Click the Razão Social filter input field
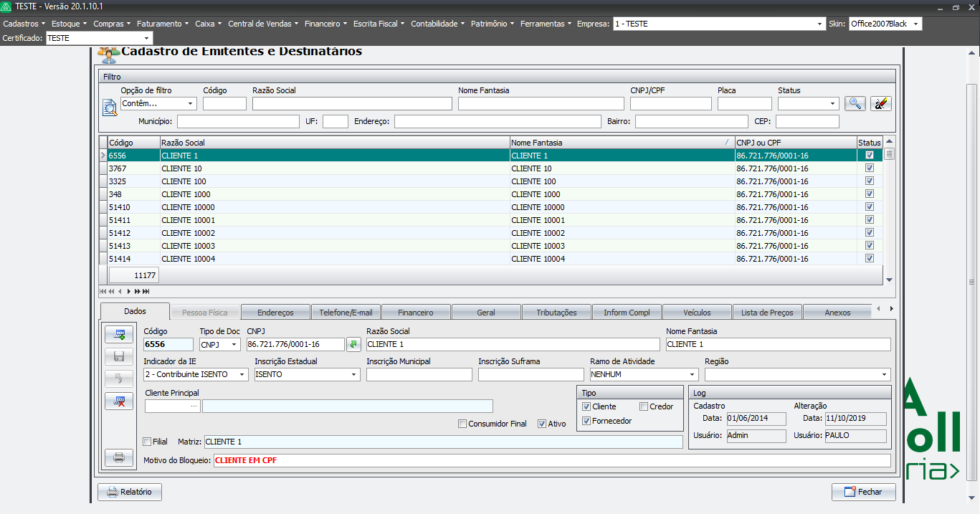The image size is (980, 514). pos(352,104)
